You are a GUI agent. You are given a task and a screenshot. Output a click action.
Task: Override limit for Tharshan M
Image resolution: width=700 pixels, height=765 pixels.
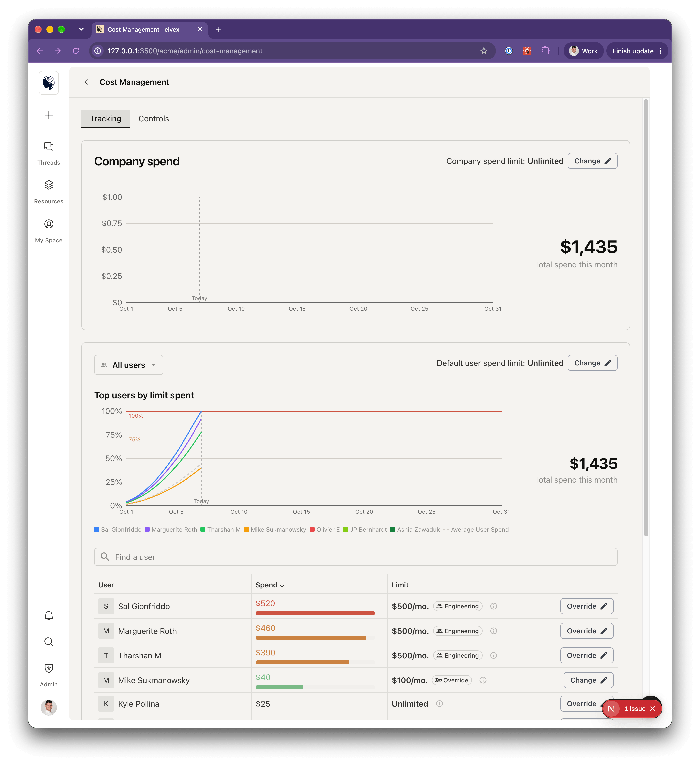[587, 655]
